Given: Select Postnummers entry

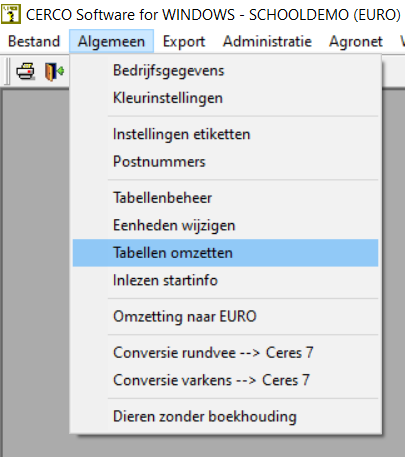Looking at the screenshot, I should coord(225,162).
